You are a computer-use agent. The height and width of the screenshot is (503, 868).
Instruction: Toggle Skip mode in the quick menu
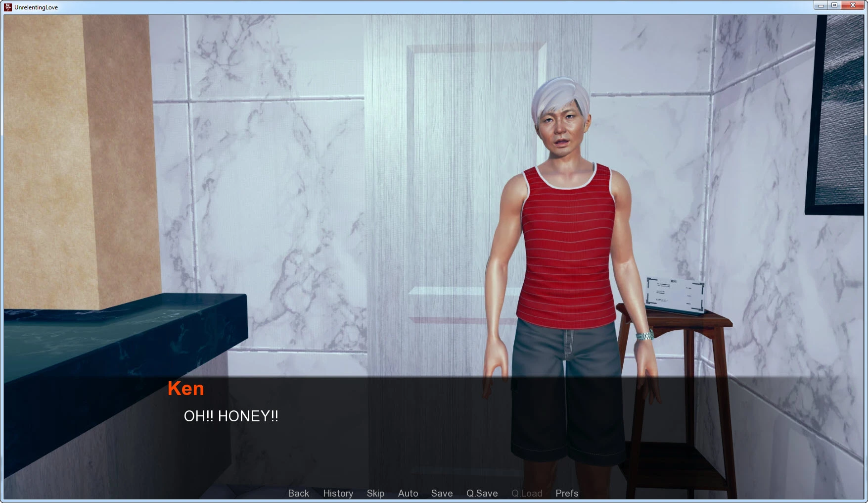(x=375, y=493)
